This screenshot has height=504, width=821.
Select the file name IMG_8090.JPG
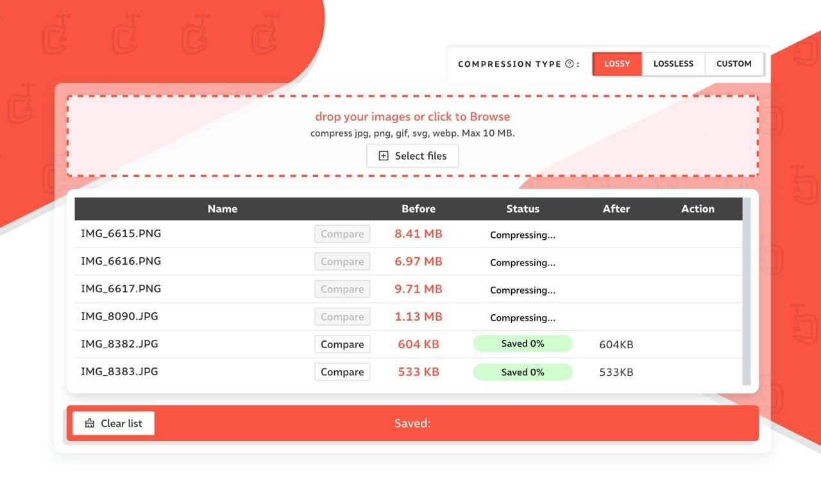click(119, 316)
